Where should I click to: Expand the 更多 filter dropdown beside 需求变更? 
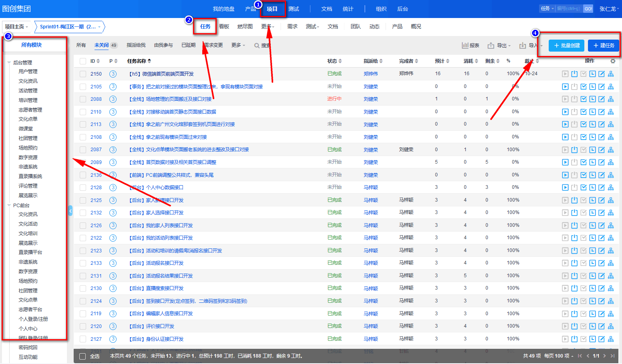238,45
